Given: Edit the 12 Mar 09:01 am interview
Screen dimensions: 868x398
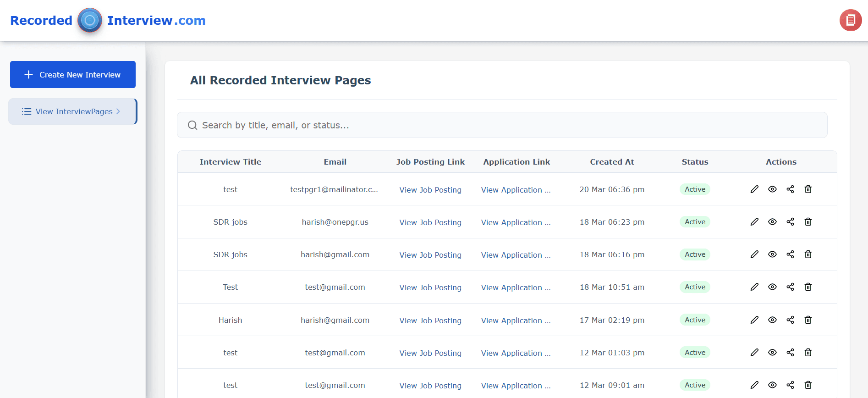Looking at the screenshot, I should coord(754,385).
